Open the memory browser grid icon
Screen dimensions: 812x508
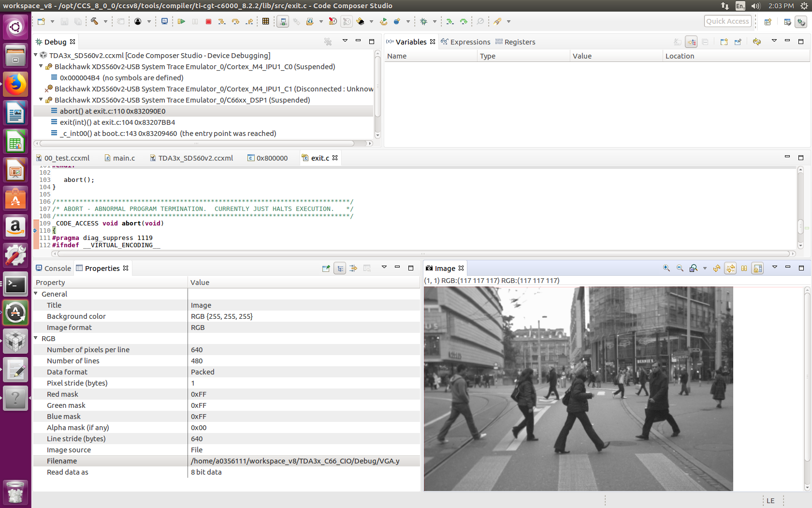click(265, 22)
